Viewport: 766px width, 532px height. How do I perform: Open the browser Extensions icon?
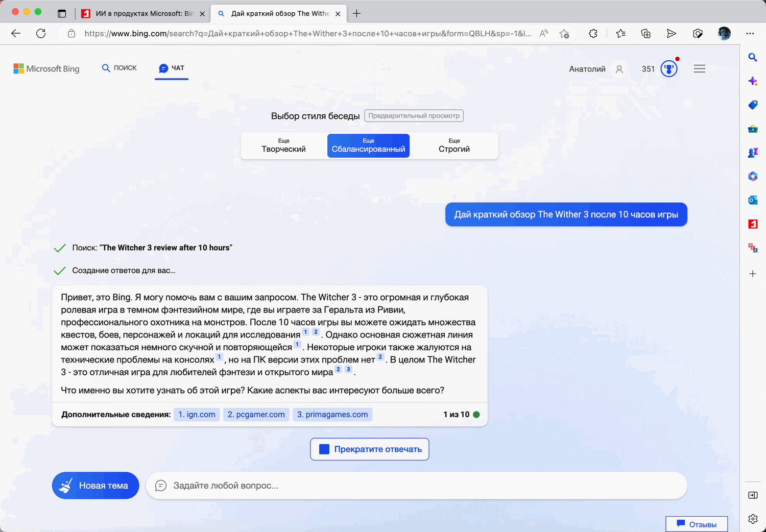coord(593,34)
